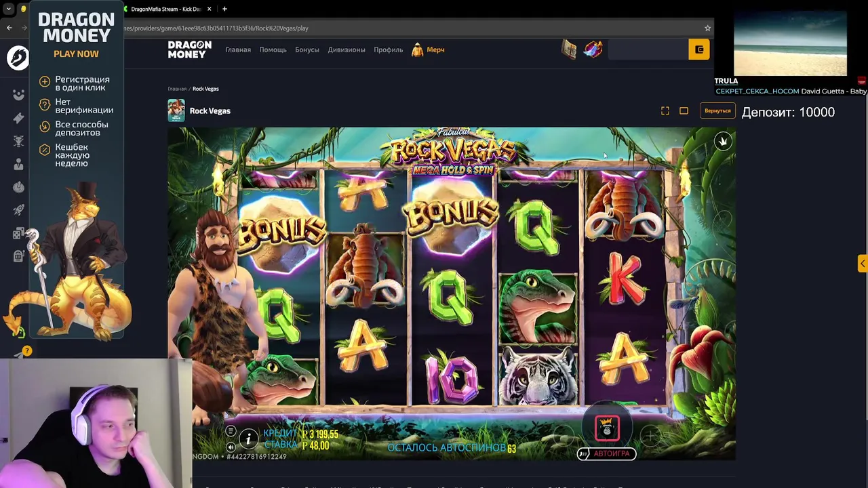The width and height of the screenshot is (868, 488).
Task: Go to the Бонусы section
Action: (x=307, y=49)
